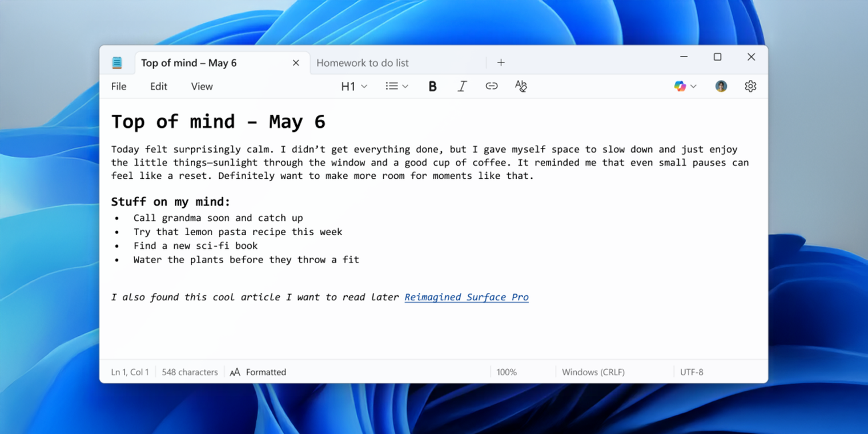Open the Edit menu
This screenshot has width=868, height=434.
159,86
